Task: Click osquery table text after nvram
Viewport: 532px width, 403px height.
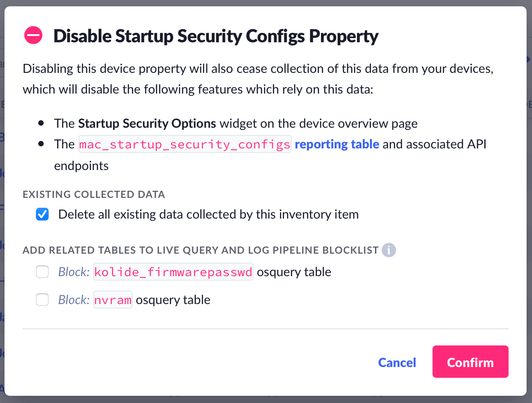Action: point(173,300)
